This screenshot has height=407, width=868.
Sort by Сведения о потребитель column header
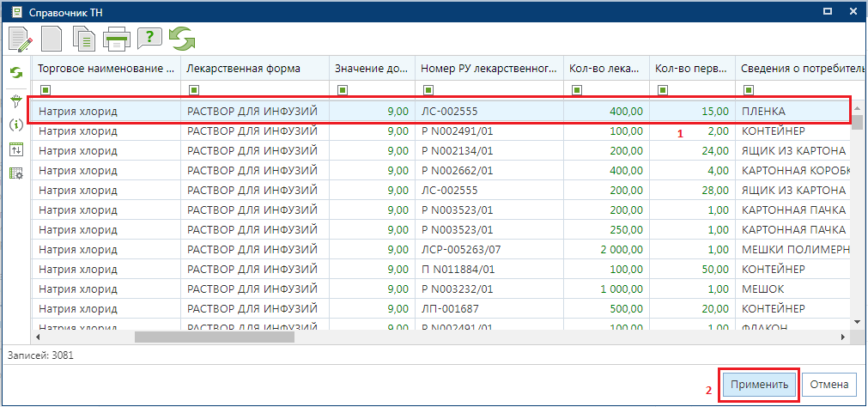pyautogui.click(x=802, y=69)
